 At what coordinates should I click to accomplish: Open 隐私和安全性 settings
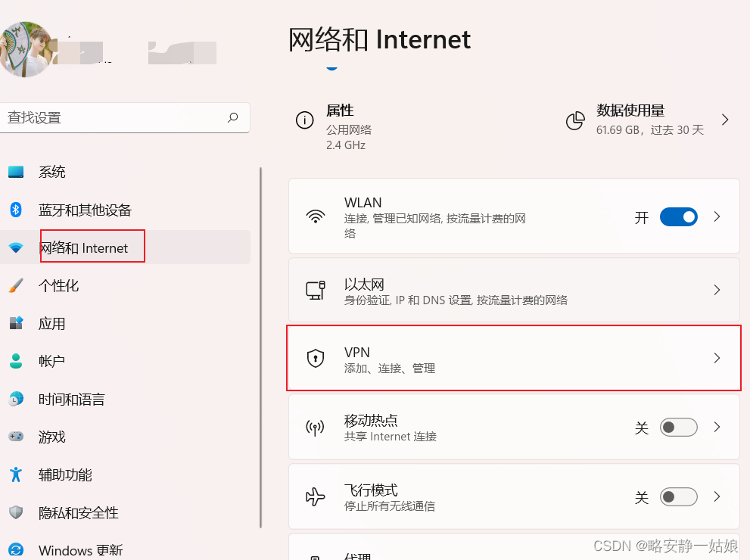(124, 512)
